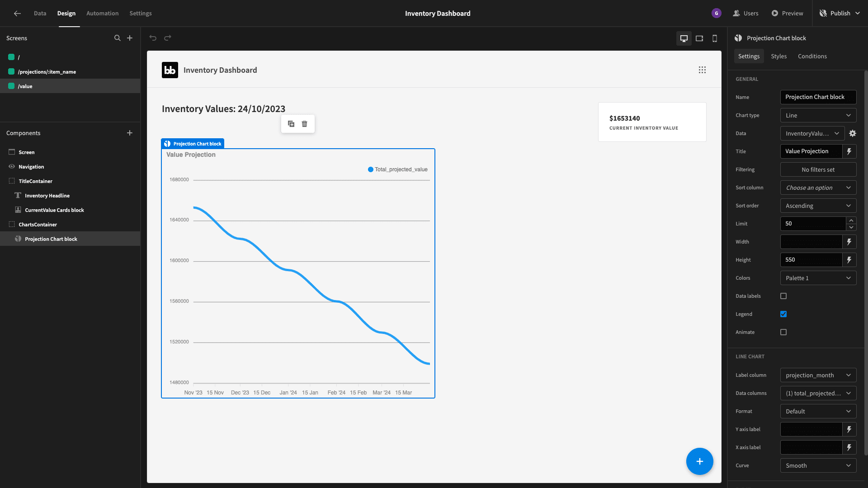Redo the last change
The image size is (868, 488).
[168, 38]
